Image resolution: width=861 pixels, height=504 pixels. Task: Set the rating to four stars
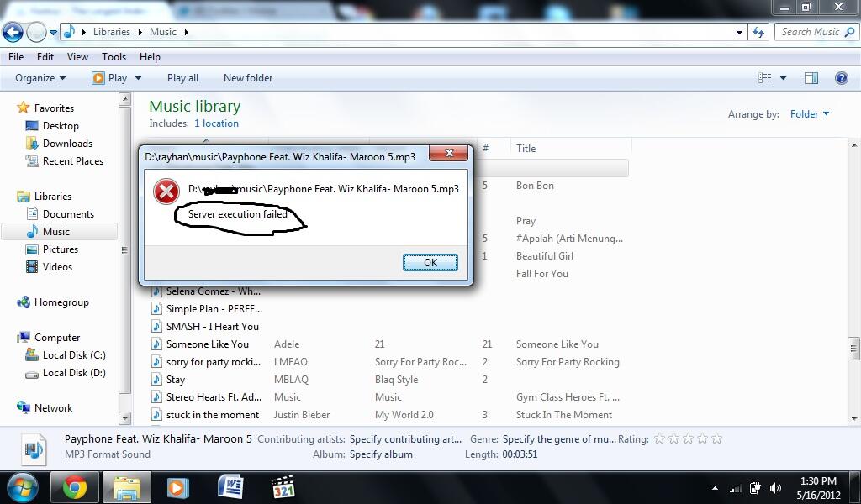coord(703,438)
